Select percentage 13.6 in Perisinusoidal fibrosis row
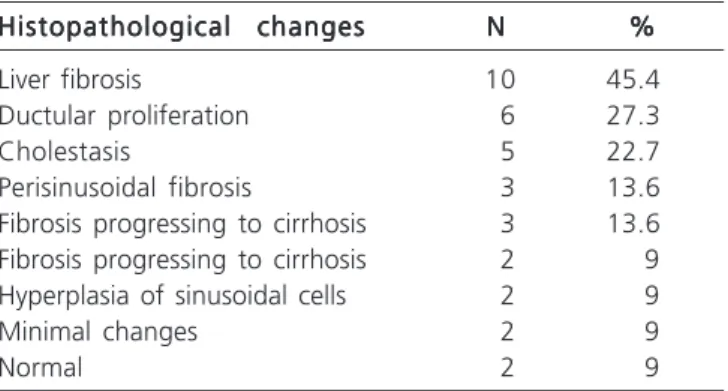Image resolution: width=728 pixels, height=391 pixels. coord(634,188)
